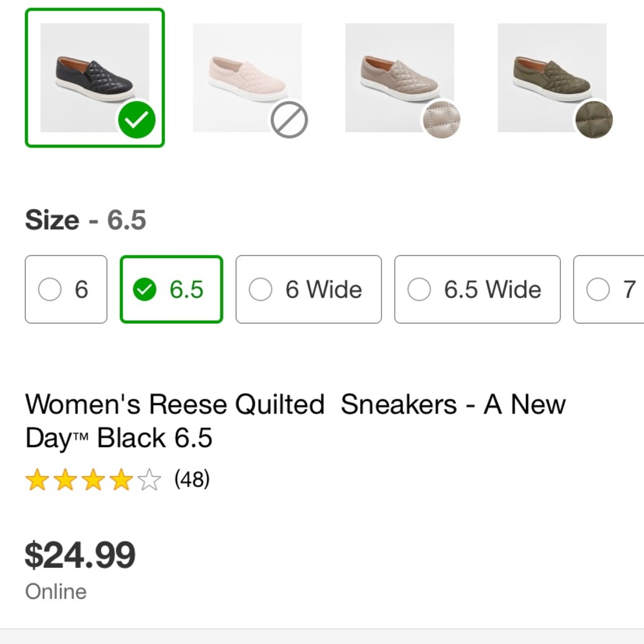The height and width of the screenshot is (644, 644).
Task: Click the green checkmark on the black sneaker
Action: (x=137, y=120)
